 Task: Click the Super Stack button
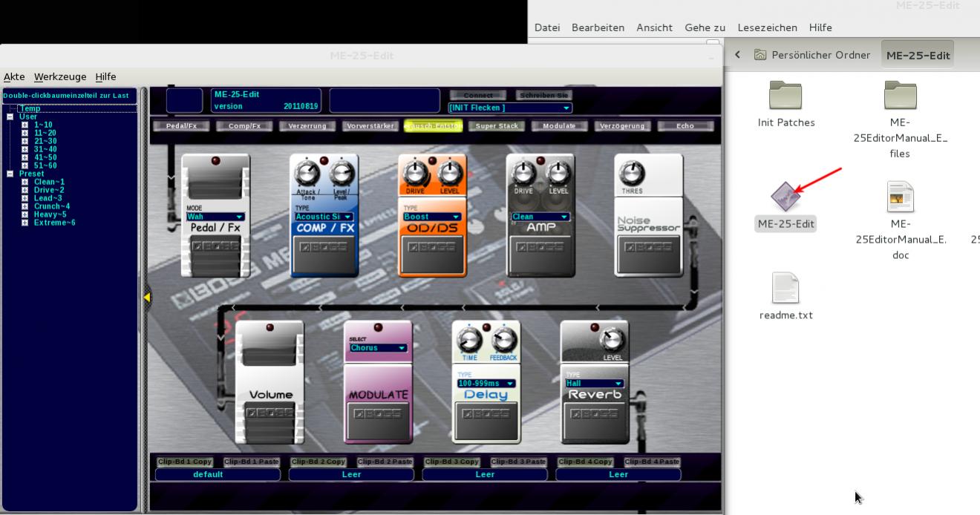coord(497,126)
